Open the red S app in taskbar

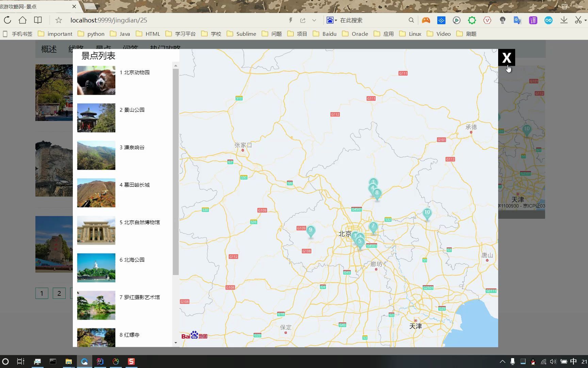[x=131, y=362]
